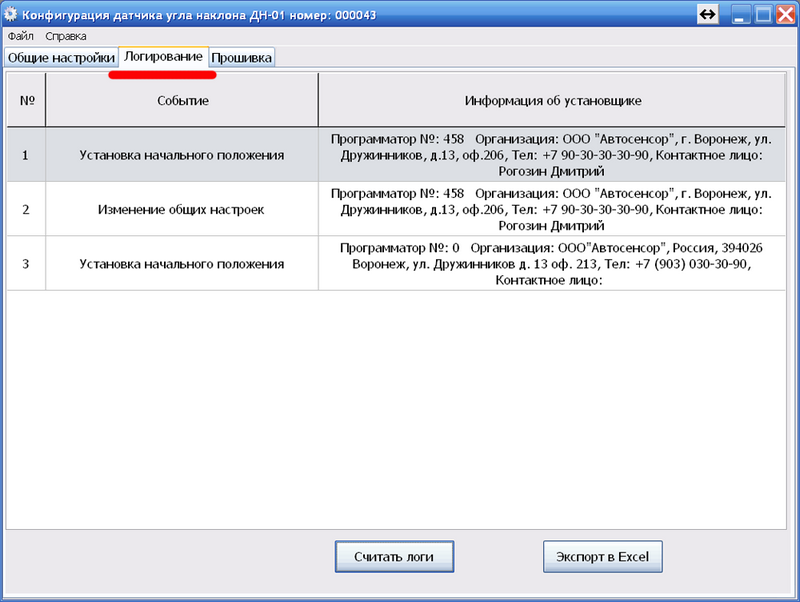Click the Экспорт в Excel button
The width and height of the screenshot is (800, 602).
(603, 557)
